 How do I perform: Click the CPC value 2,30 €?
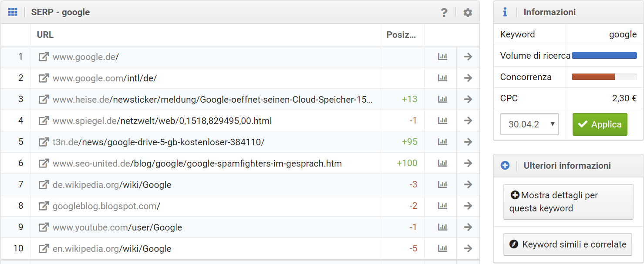click(624, 98)
